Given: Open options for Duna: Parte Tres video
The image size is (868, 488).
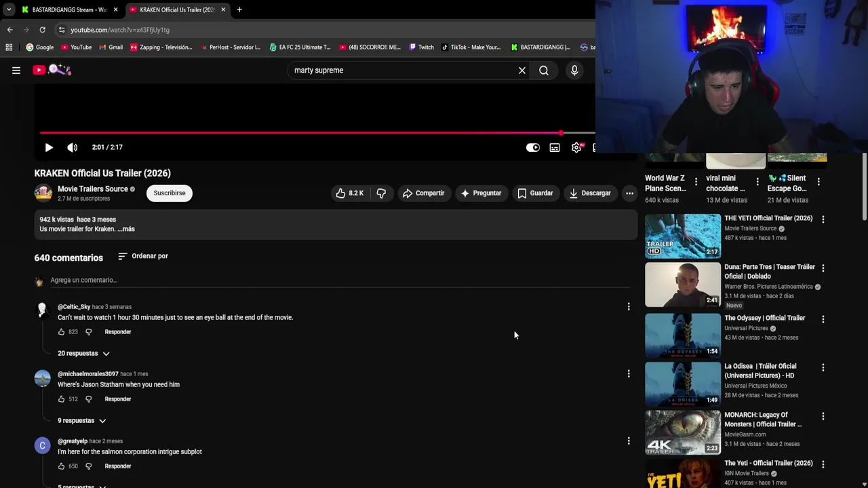Looking at the screenshot, I should 823,268.
